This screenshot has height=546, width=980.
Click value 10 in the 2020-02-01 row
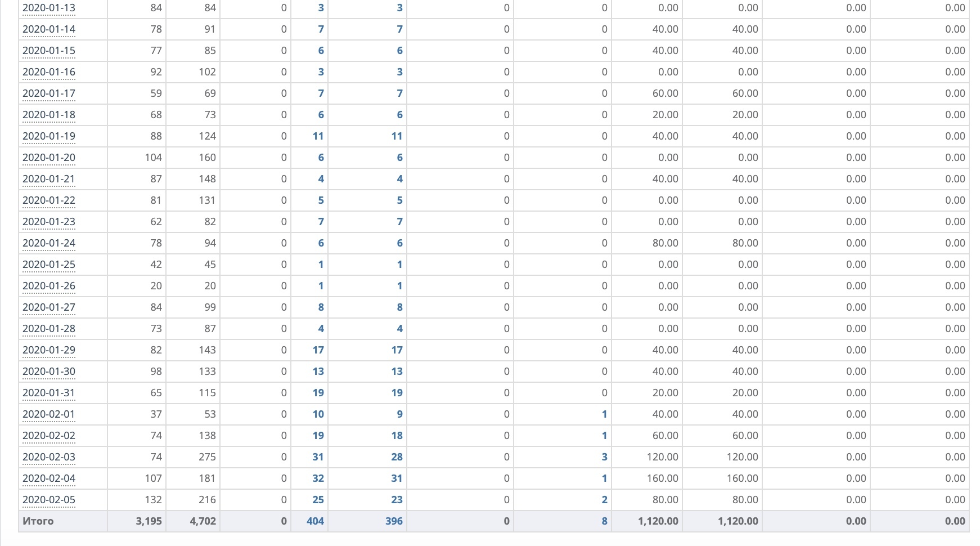tap(318, 414)
